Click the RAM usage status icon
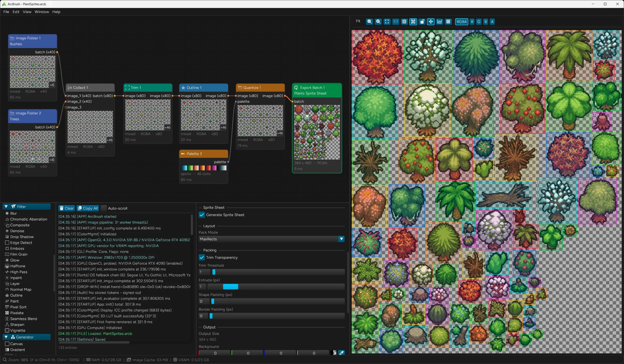Image resolution: width=624 pixels, height=364 pixels. (x=88, y=360)
